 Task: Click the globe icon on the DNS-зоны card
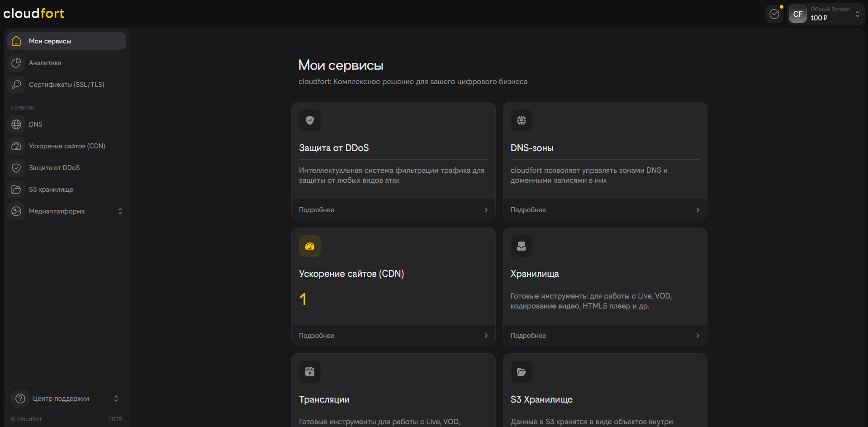click(x=522, y=120)
